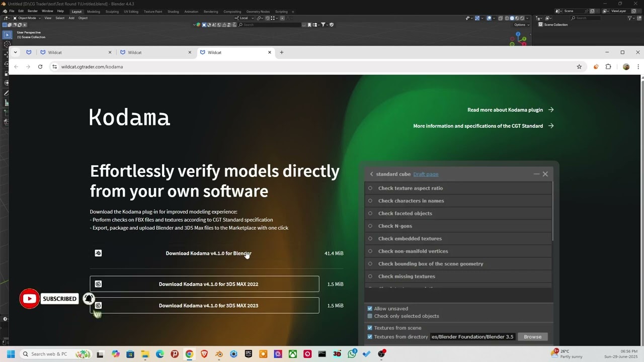The image size is (644, 362).
Task: Open a new browser tab
Action: (281, 52)
